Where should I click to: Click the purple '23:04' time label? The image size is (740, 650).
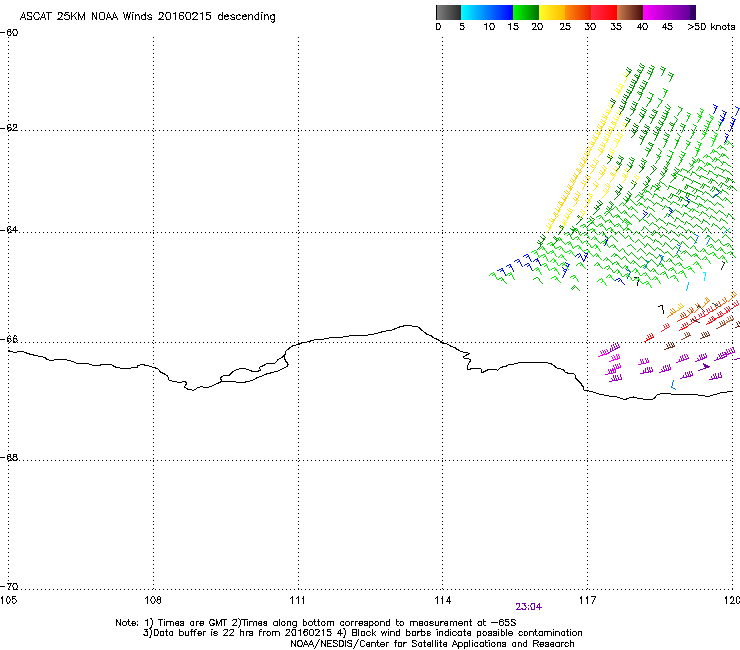(x=529, y=607)
